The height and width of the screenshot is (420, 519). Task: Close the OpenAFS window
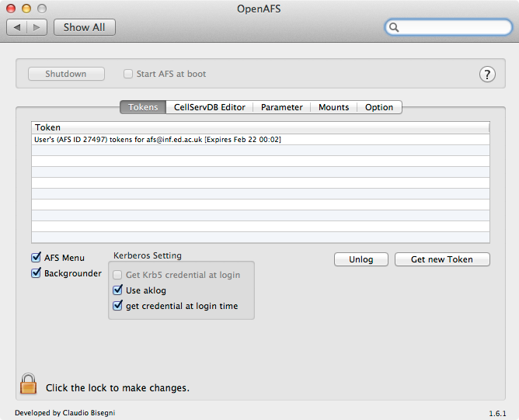(11, 9)
